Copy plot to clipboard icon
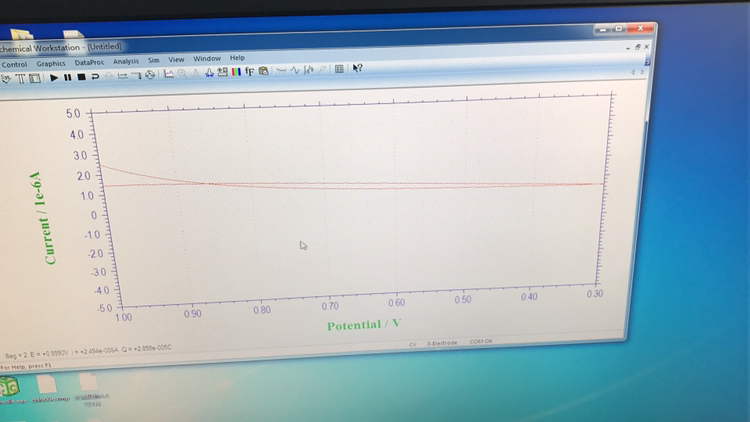750x422 pixels. pyautogui.click(x=264, y=71)
